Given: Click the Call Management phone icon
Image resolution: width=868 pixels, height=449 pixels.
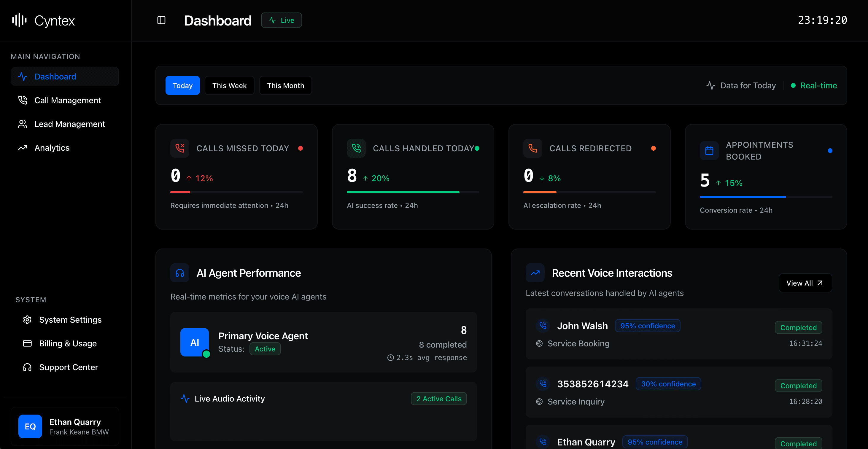Looking at the screenshot, I should 23,100.
